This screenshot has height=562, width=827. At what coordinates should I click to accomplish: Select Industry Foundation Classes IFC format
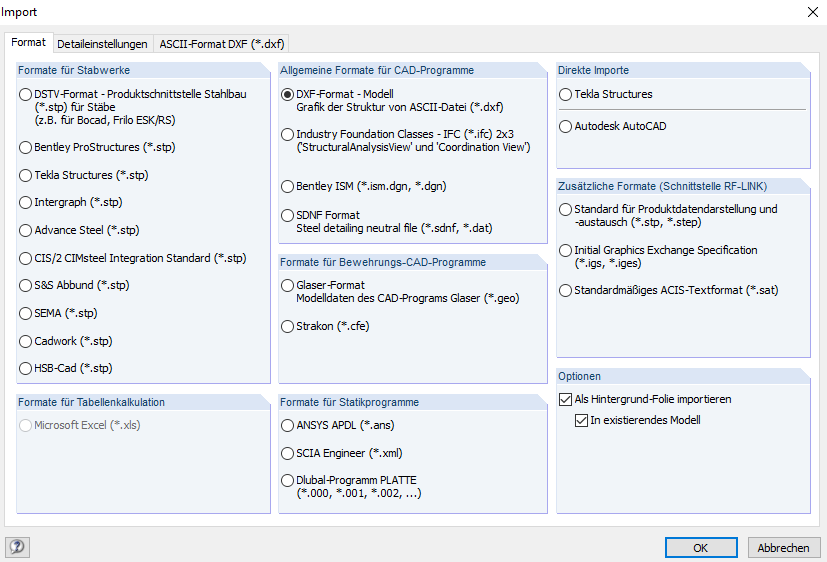[288, 134]
